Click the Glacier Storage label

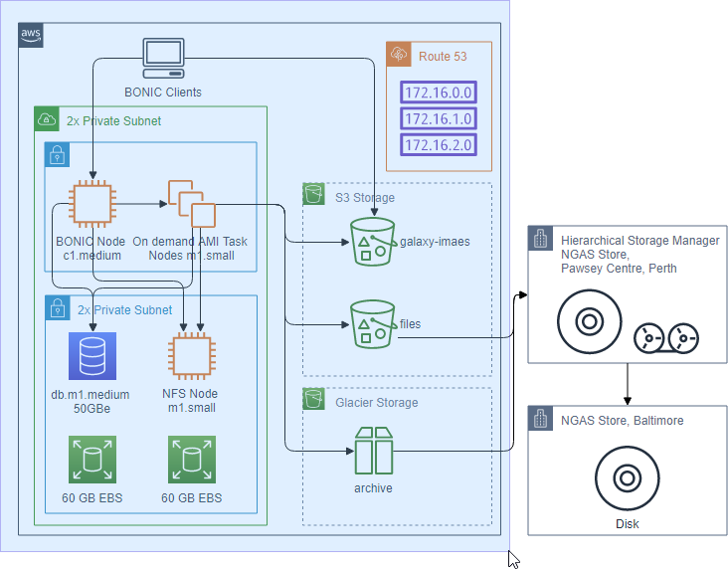pyautogui.click(x=377, y=402)
